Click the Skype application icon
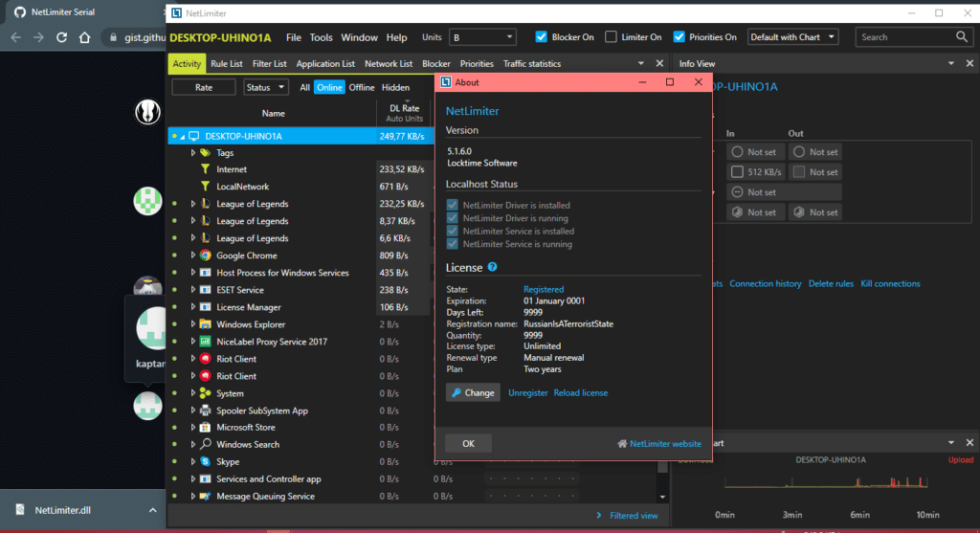This screenshot has width=980, height=533. pos(205,462)
